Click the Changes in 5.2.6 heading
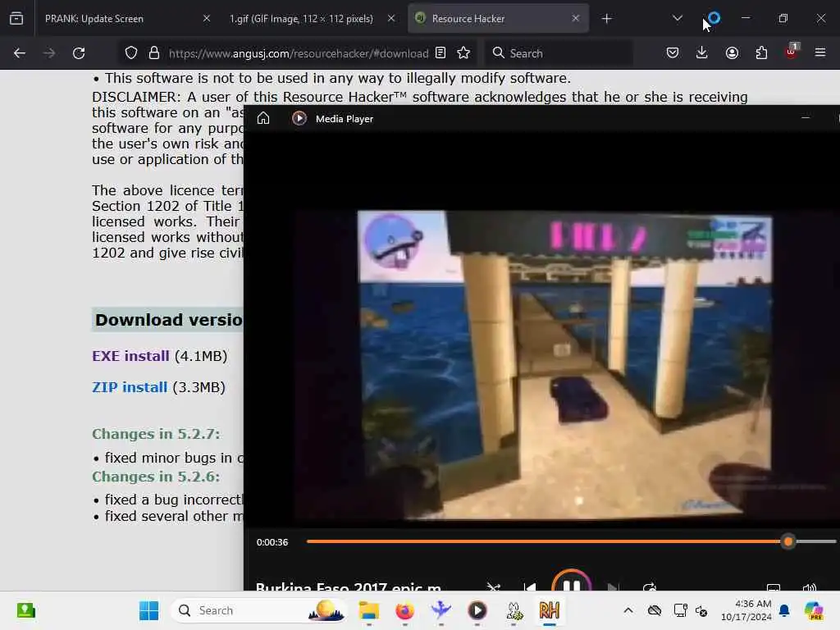The image size is (840, 630). click(x=156, y=477)
